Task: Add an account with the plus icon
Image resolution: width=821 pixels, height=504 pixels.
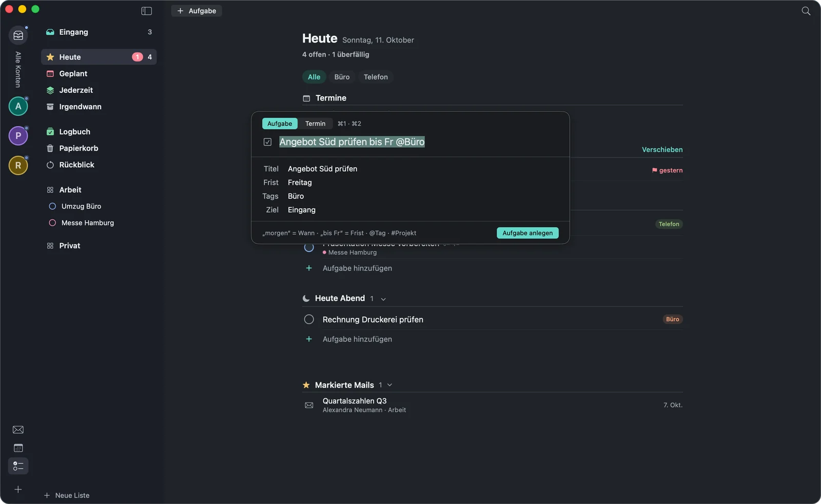Action: (18, 490)
